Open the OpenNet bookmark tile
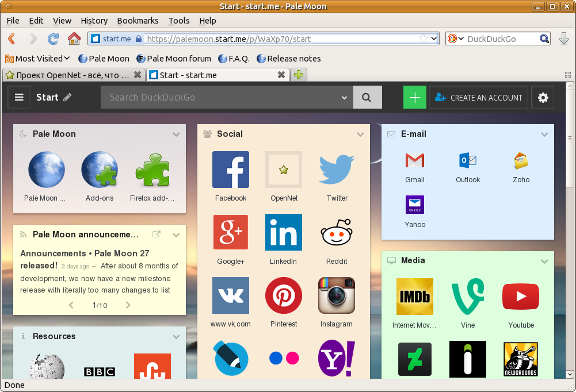Screen dimensions: 576x392 pyautogui.click(x=284, y=170)
